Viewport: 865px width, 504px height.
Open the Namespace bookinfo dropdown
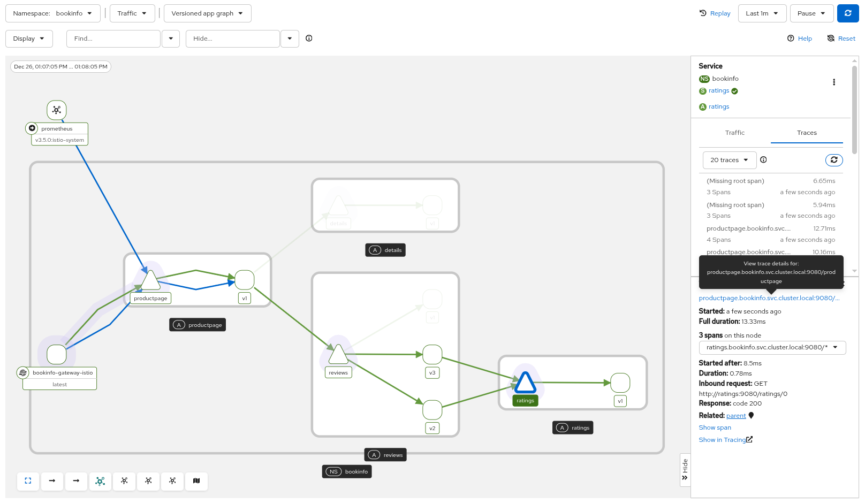pyautogui.click(x=53, y=13)
